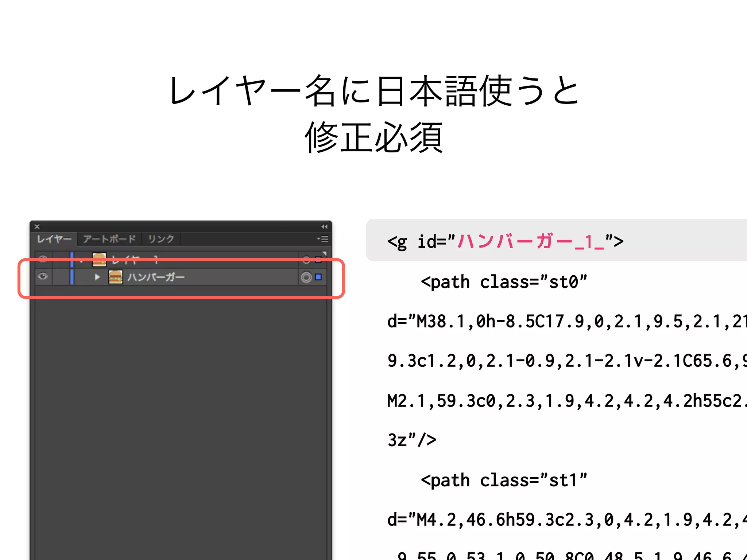Viewport: 747px width, 560px height.
Task: Expand the ハンバーガー sublayer triangle
Action: click(x=97, y=277)
